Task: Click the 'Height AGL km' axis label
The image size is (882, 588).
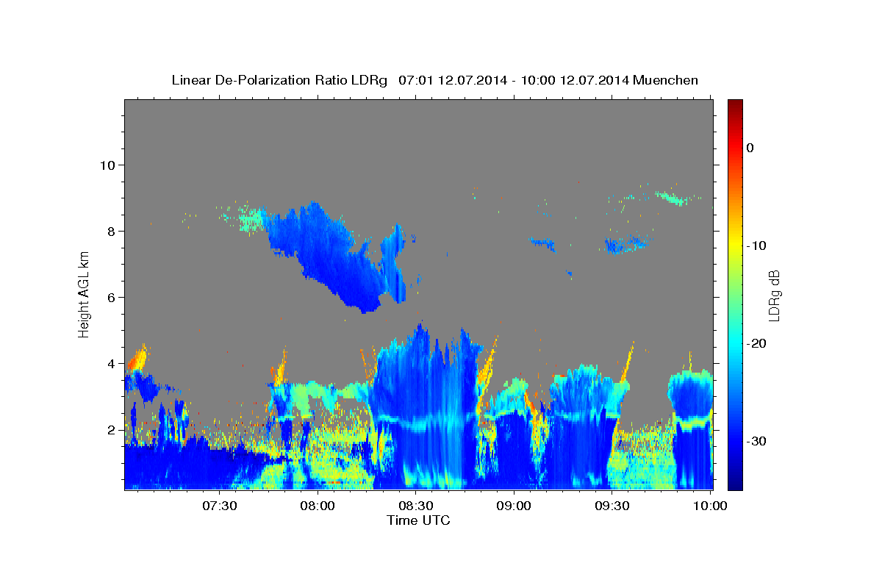Action: (x=84, y=294)
